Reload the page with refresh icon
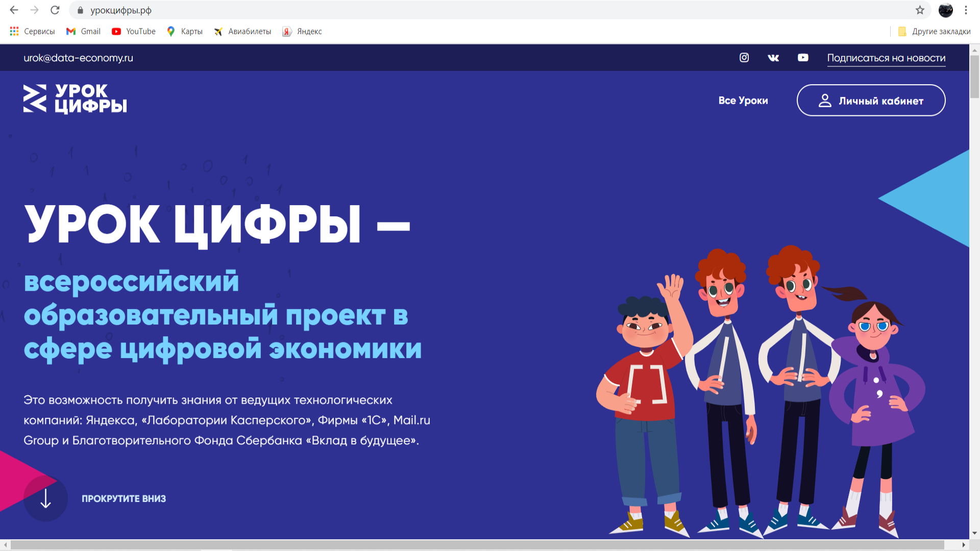Image resolution: width=980 pixels, height=551 pixels. pyautogui.click(x=55, y=10)
